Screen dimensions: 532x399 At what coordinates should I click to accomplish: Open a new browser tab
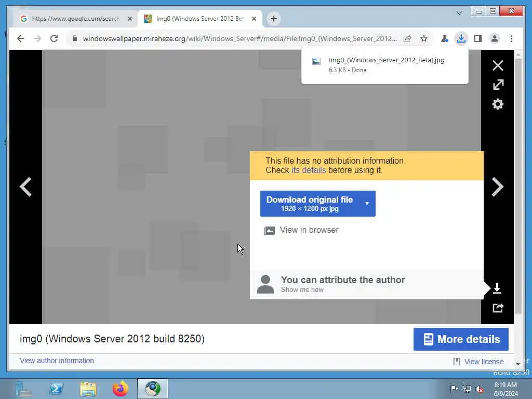[274, 19]
